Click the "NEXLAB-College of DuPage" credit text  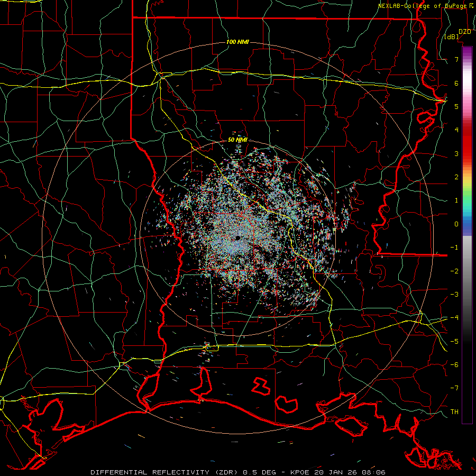coord(422,6)
